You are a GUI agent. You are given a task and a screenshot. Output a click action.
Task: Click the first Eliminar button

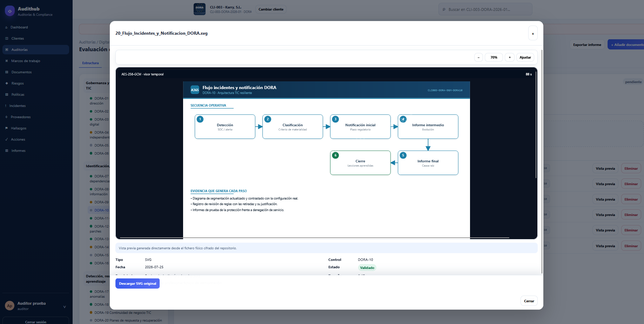[631, 169]
